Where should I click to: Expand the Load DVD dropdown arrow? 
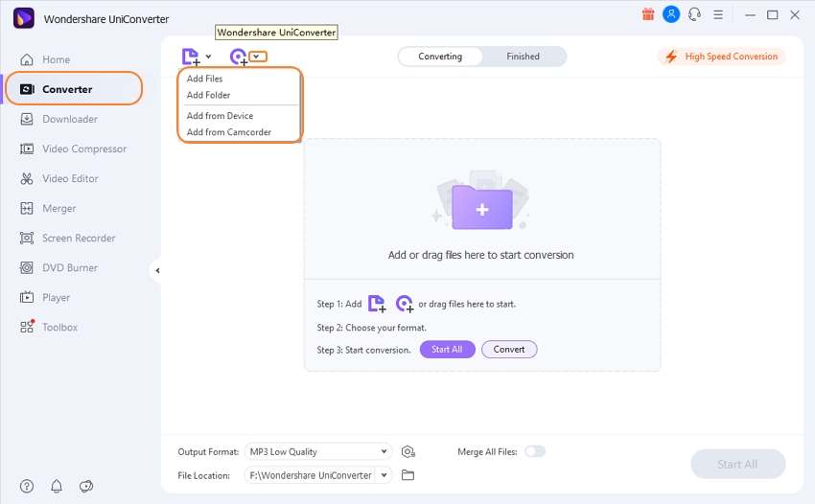coord(258,57)
